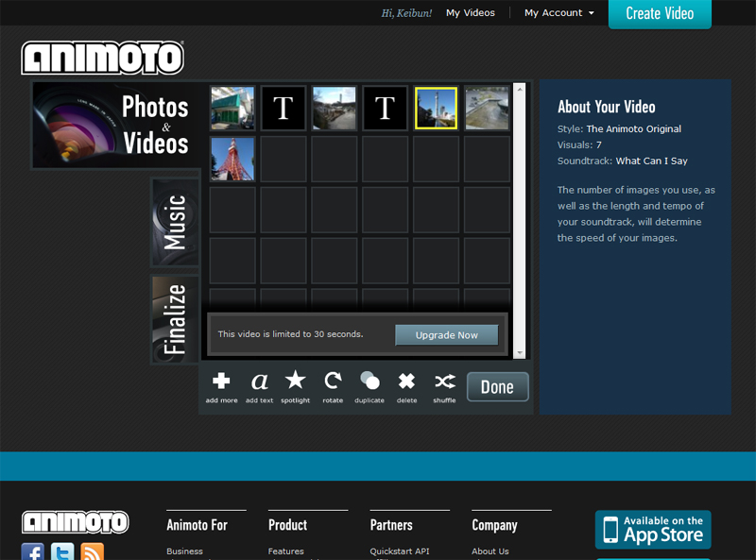Open the Twitter icon in footer

pyautogui.click(x=62, y=552)
